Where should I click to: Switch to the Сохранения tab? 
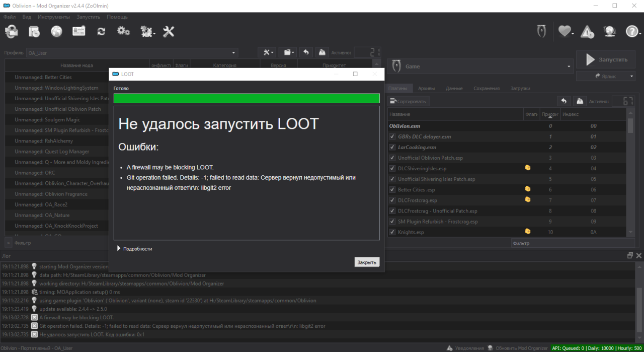click(x=486, y=88)
